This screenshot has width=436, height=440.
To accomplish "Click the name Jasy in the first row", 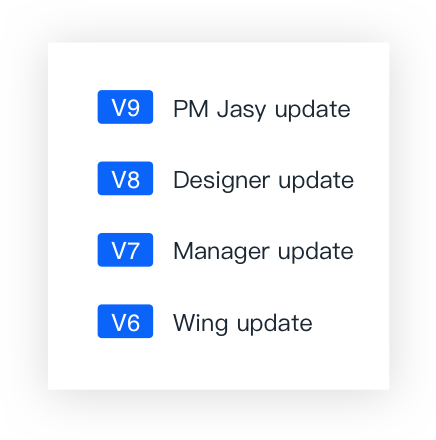I will point(242,109).
